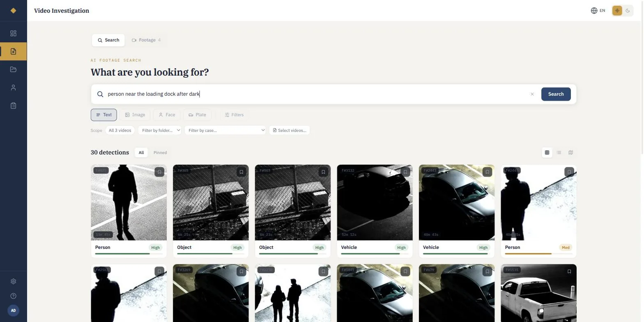The image size is (644, 322).
Task: Open walking person thumbnail at 13m 45s
Action: pos(129,202)
